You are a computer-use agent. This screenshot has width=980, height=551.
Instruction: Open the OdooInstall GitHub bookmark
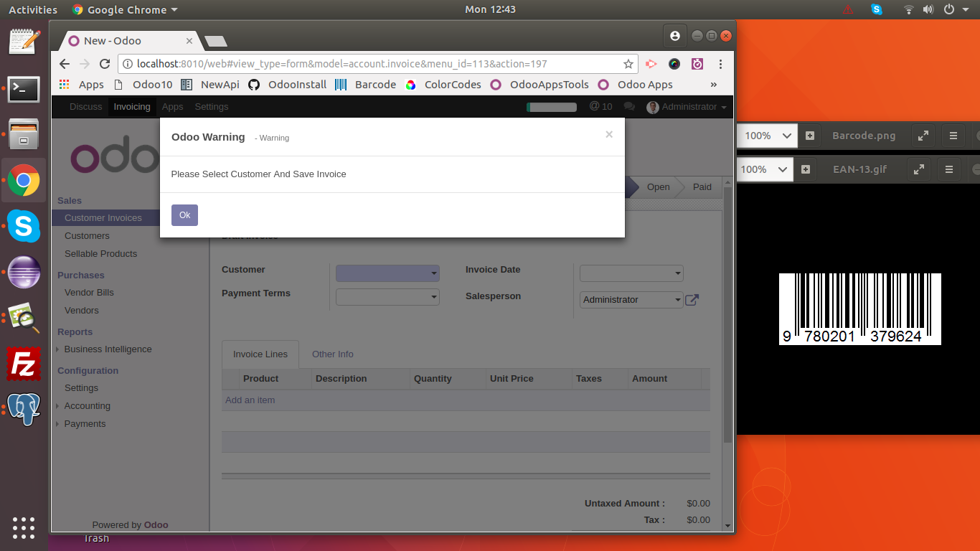click(x=288, y=85)
